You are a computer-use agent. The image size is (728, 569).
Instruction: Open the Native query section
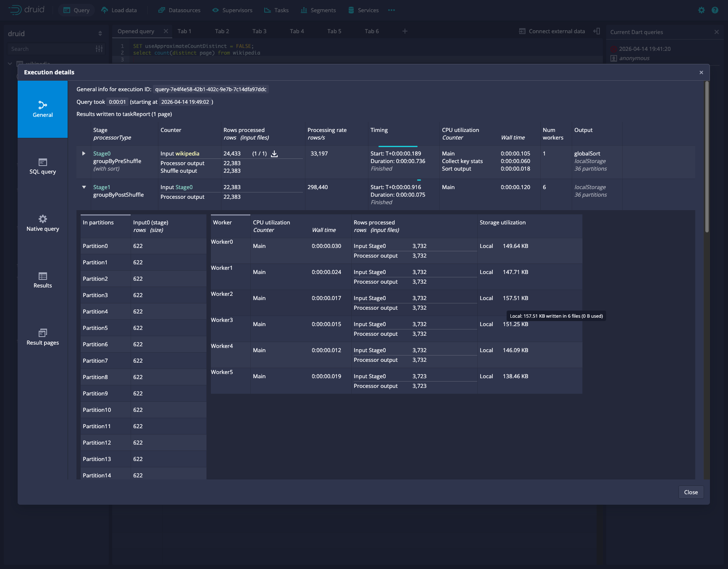pyautogui.click(x=42, y=223)
